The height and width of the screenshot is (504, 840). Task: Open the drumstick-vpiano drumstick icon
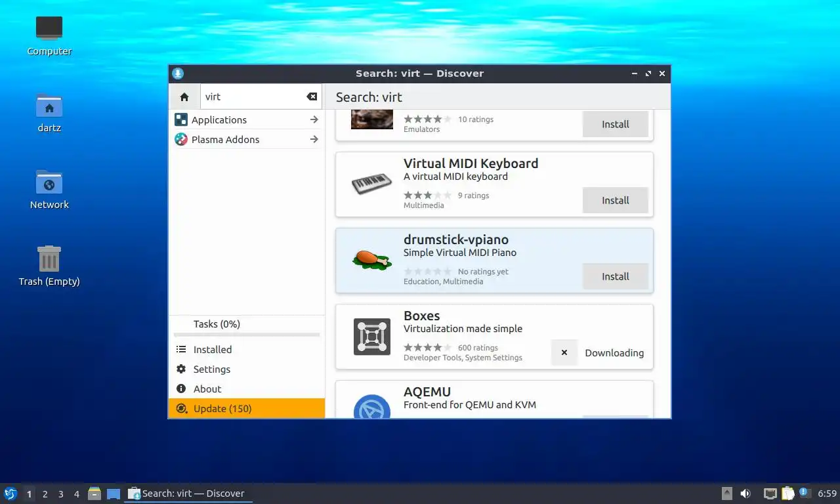click(x=371, y=260)
